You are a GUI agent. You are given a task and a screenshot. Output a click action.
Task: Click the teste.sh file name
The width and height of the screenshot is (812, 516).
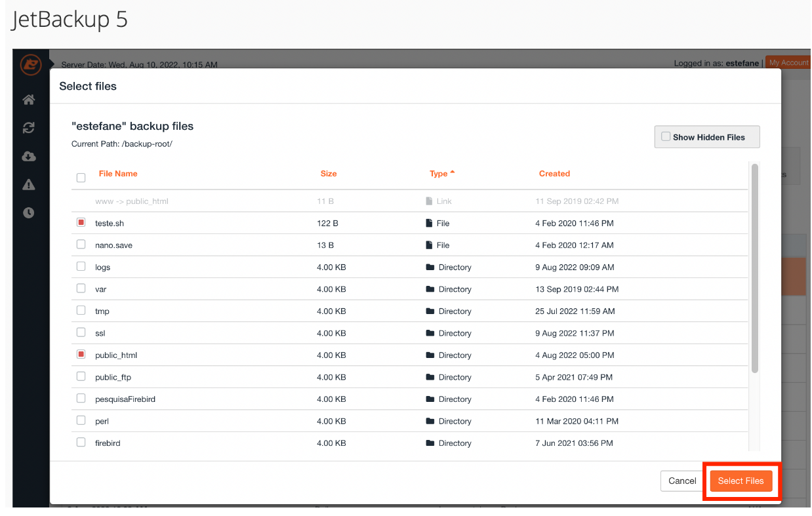110,224
